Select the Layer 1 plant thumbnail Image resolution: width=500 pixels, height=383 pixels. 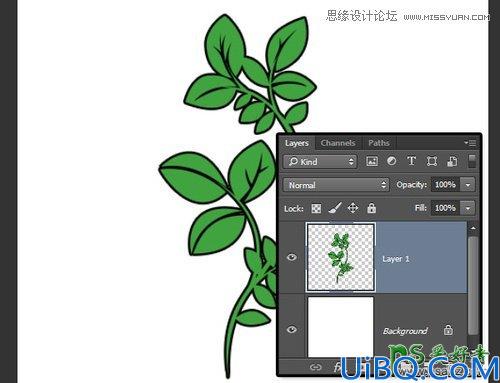pyautogui.click(x=341, y=257)
